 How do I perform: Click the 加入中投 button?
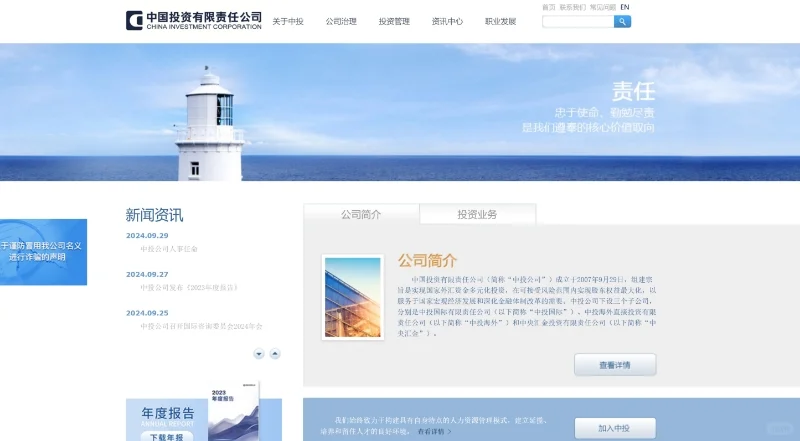615,428
